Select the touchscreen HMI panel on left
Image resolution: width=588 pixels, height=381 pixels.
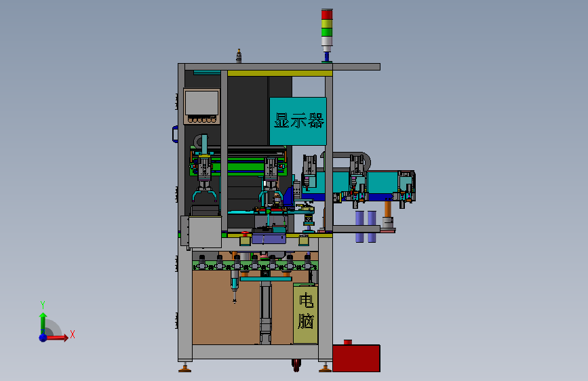coord(201,106)
